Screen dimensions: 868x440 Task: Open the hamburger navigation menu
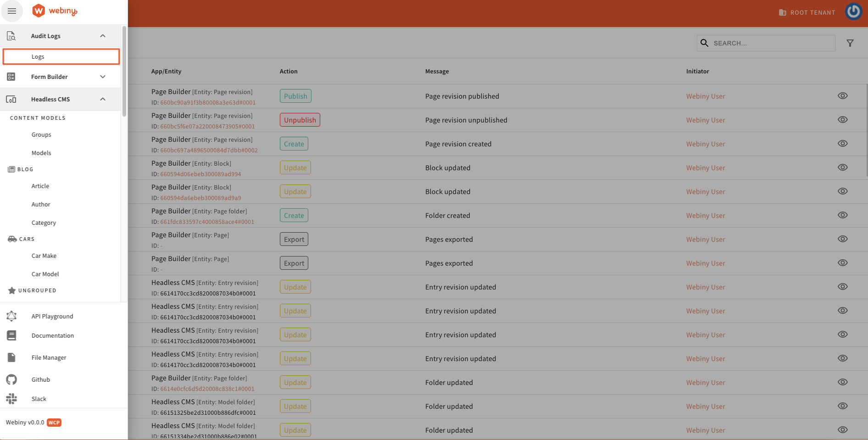12,11
